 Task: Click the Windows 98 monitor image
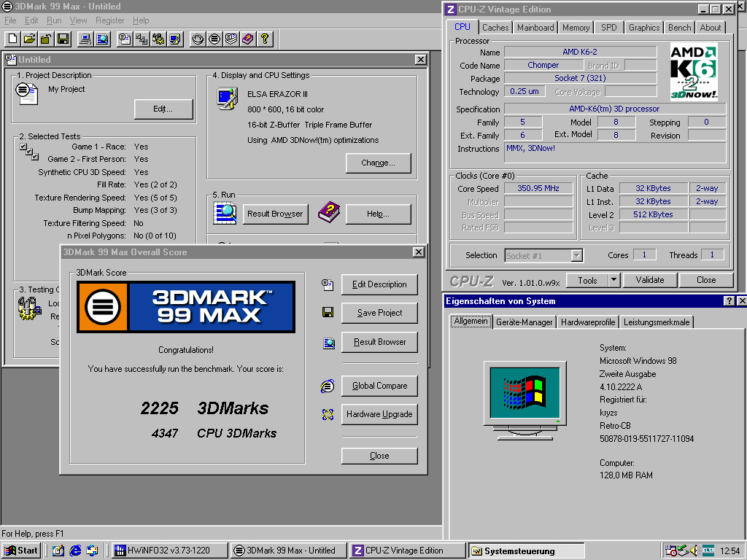point(525,401)
